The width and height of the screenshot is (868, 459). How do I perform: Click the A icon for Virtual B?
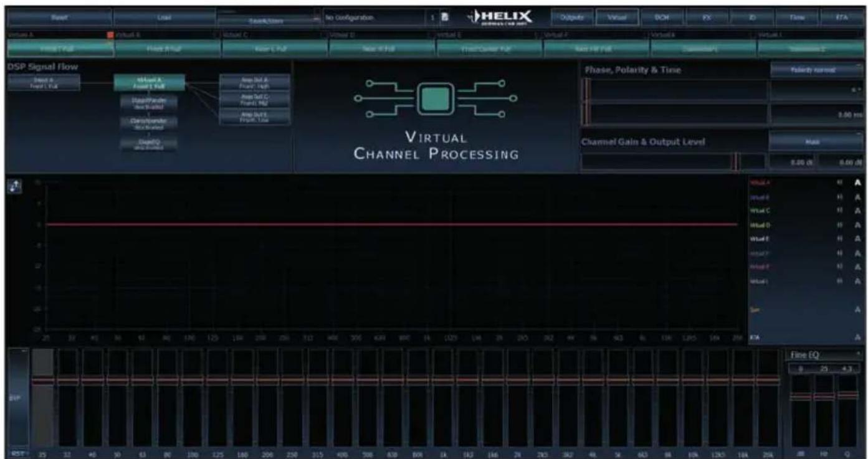(x=857, y=197)
